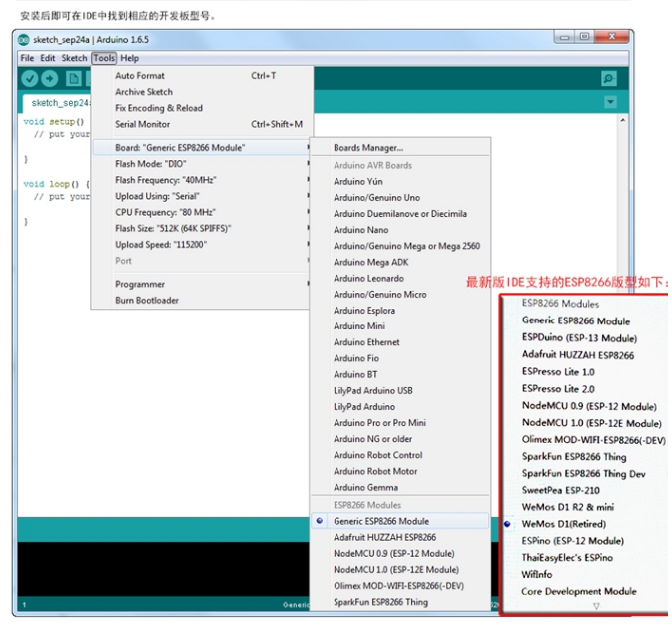This screenshot has height=641, width=672.
Task: Click the New sketch file icon
Action: click(73, 79)
